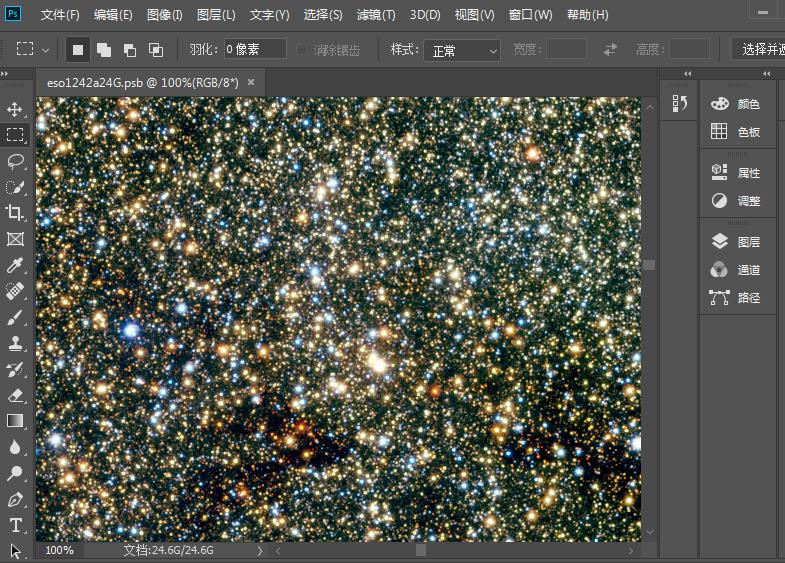Click the vertical scrollbar thumb
The height and width of the screenshot is (563, 785).
(x=649, y=265)
